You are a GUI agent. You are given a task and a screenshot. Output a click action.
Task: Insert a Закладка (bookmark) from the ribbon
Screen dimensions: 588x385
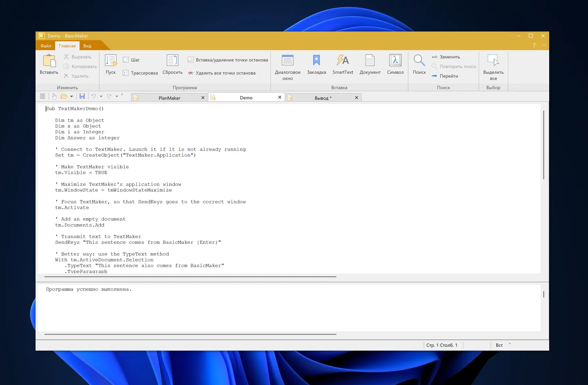pyautogui.click(x=316, y=61)
